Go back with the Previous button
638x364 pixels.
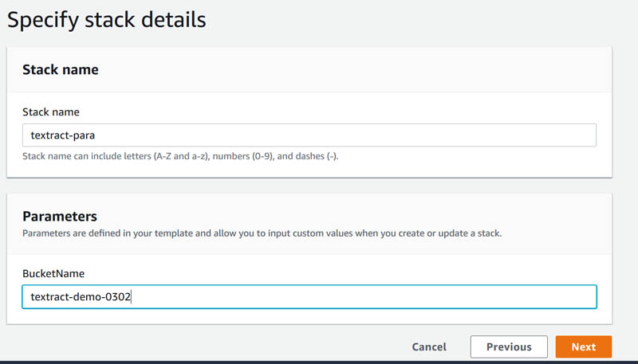click(x=509, y=346)
